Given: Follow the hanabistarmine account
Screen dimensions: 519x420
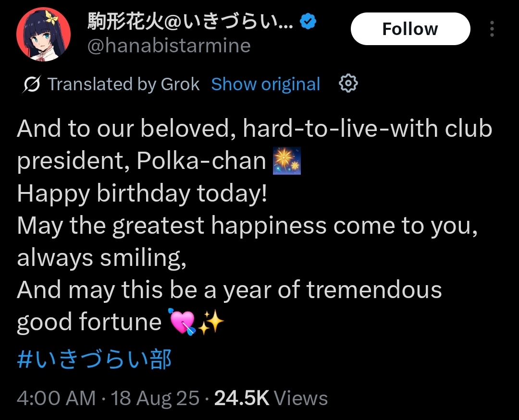Looking at the screenshot, I should [410, 29].
